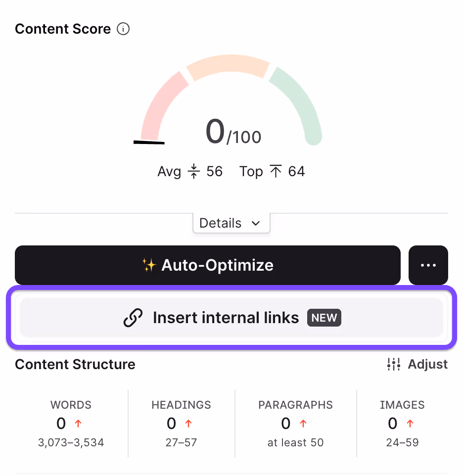This screenshot has width=463, height=476.
Task: Select the Words metric cell
Action: point(71,424)
